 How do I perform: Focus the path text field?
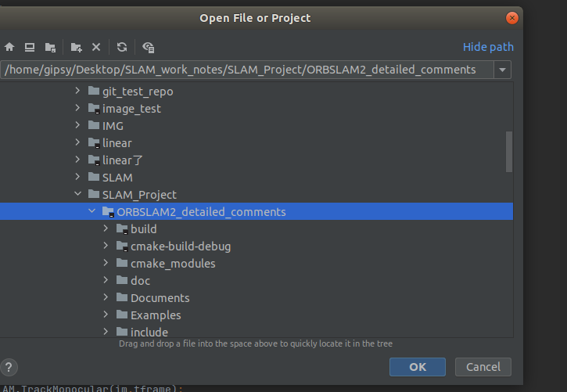click(x=247, y=70)
